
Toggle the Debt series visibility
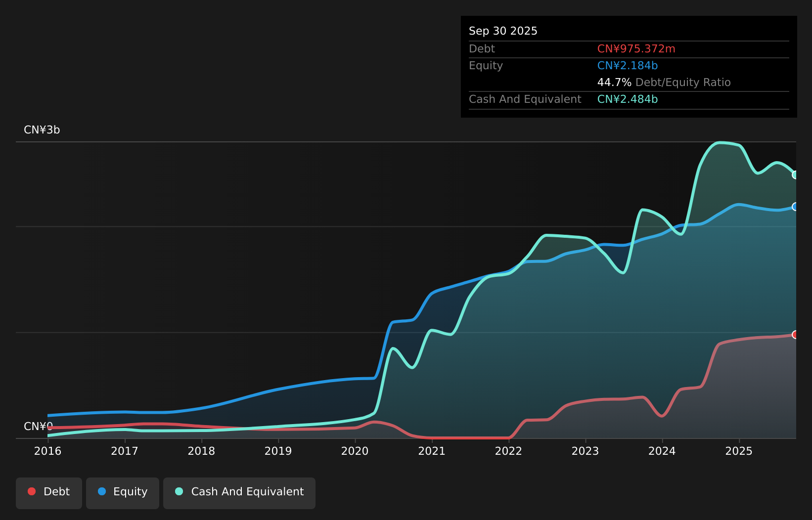click(x=48, y=493)
